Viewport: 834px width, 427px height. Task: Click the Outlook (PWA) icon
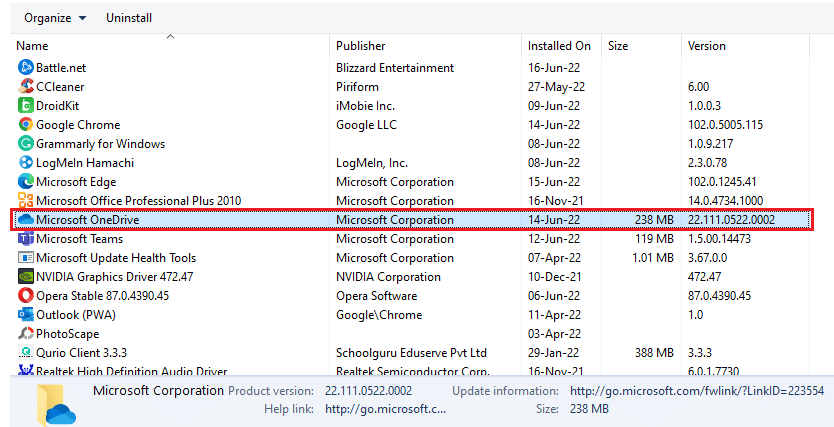26,315
